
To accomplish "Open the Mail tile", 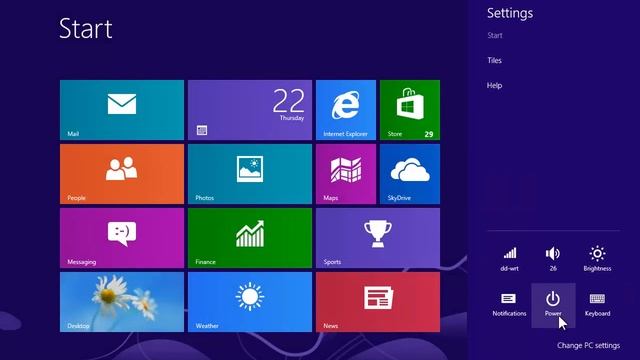I will pyautogui.click(x=122, y=110).
